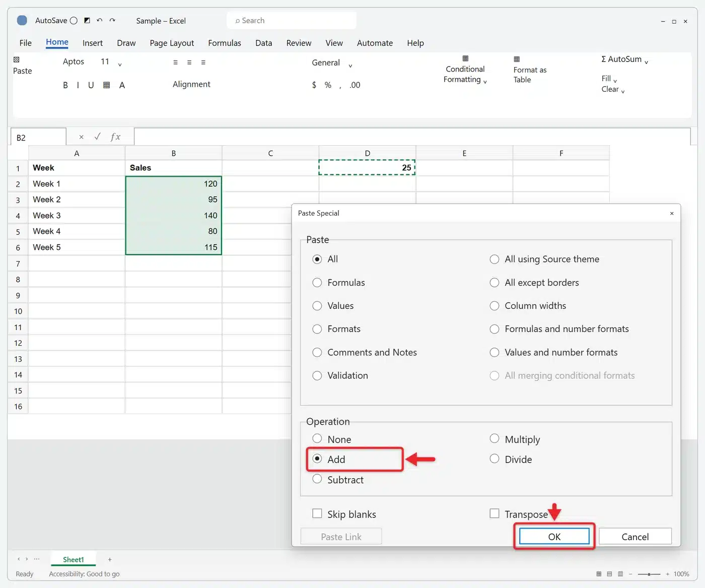The height and width of the screenshot is (588, 705).
Task: Click the save icon in title bar
Action: click(87, 21)
